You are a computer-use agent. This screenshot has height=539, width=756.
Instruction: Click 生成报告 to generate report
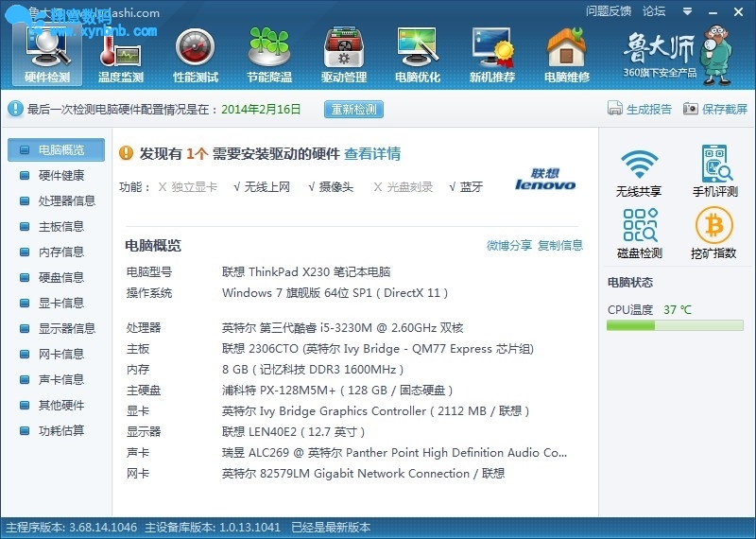(x=640, y=109)
